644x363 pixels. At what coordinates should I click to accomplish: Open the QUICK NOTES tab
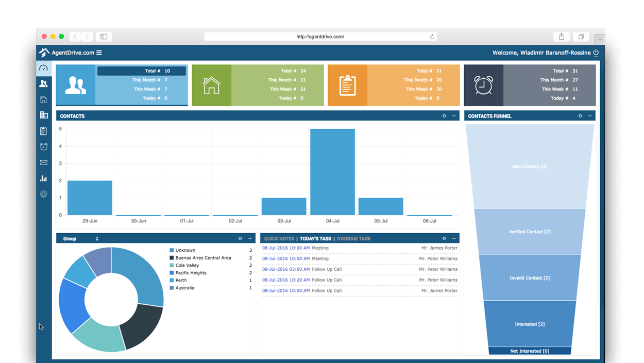coord(279,238)
